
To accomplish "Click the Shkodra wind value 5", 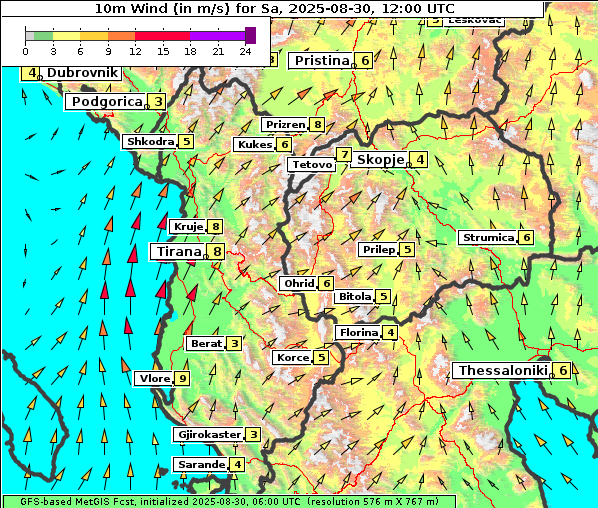I will [186, 141].
